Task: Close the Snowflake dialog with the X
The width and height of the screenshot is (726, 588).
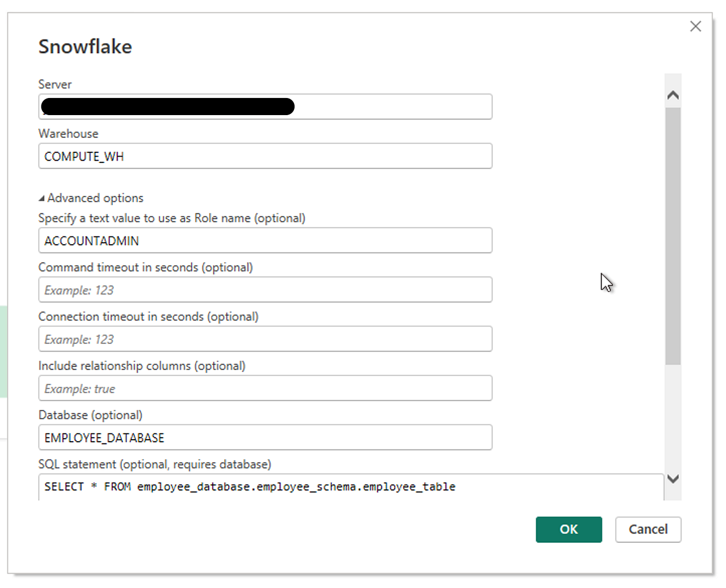Action: [695, 26]
